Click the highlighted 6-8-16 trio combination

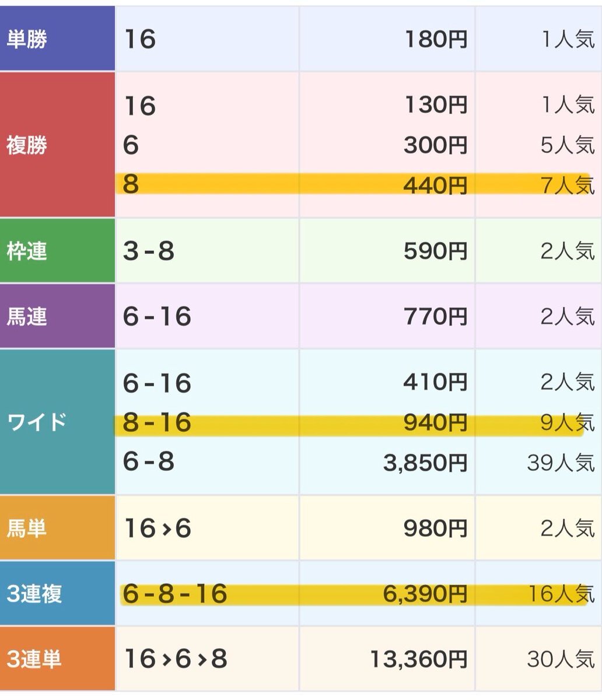point(175,594)
